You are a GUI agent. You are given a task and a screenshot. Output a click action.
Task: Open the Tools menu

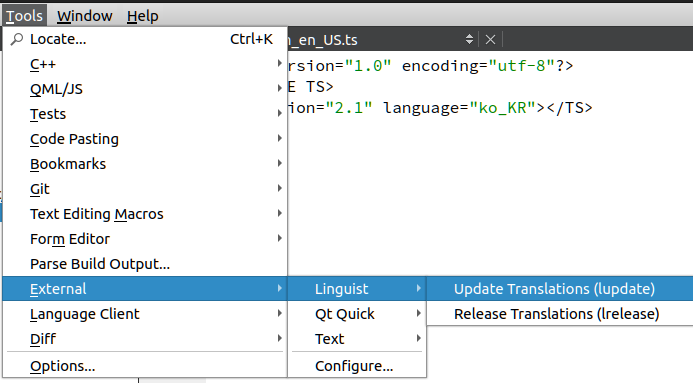pos(24,16)
